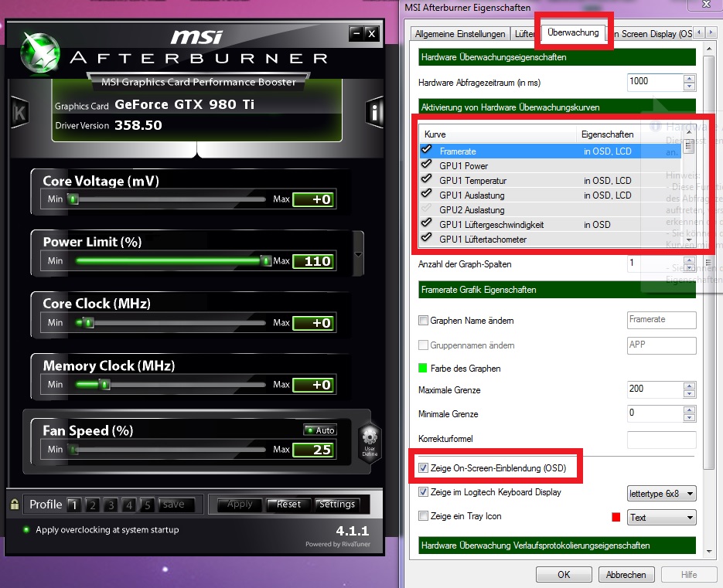The image size is (723, 588).
Task: Select profile slot 4
Action: (129, 505)
